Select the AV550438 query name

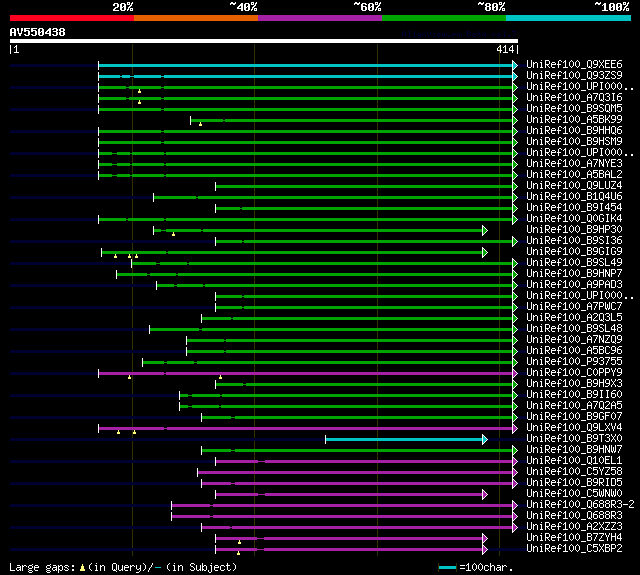[38, 32]
